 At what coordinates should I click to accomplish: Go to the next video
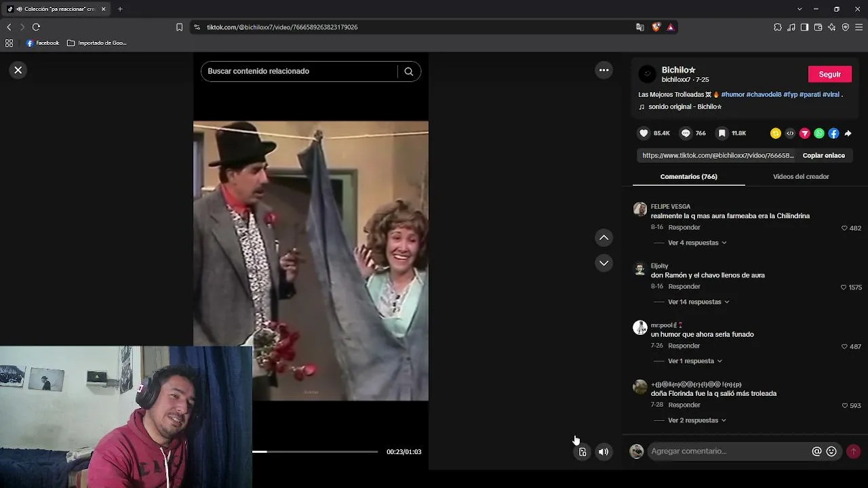tap(604, 263)
